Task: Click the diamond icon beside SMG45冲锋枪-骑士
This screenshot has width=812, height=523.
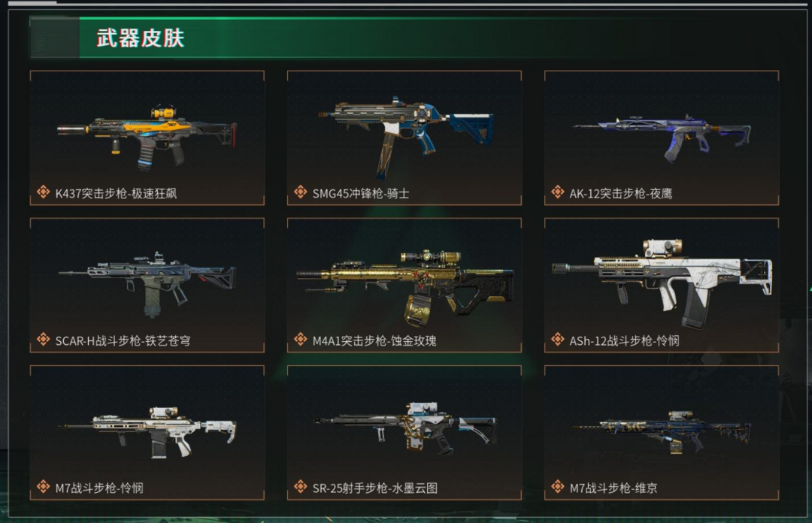Action: click(x=300, y=192)
